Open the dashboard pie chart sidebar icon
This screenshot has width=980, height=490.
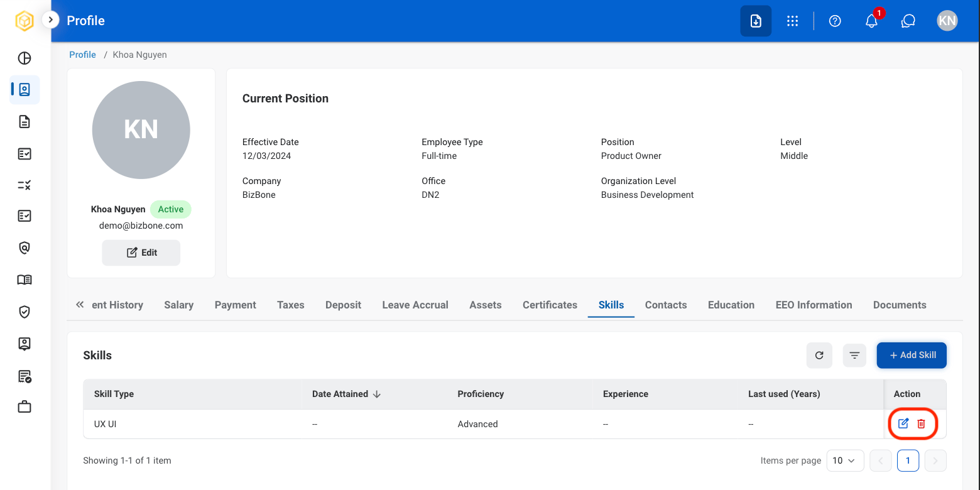pyautogui.click(x=24, y=58)
